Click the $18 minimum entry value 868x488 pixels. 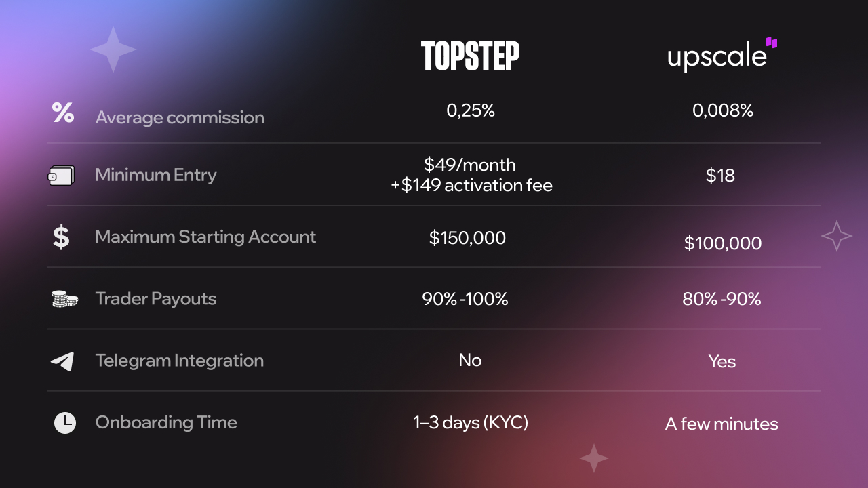(x=720, y=176)
